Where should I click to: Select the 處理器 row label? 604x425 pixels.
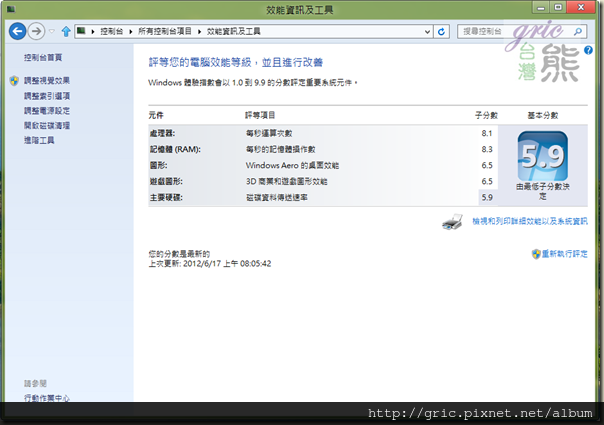pyautogui.click(x=162, y=133)
